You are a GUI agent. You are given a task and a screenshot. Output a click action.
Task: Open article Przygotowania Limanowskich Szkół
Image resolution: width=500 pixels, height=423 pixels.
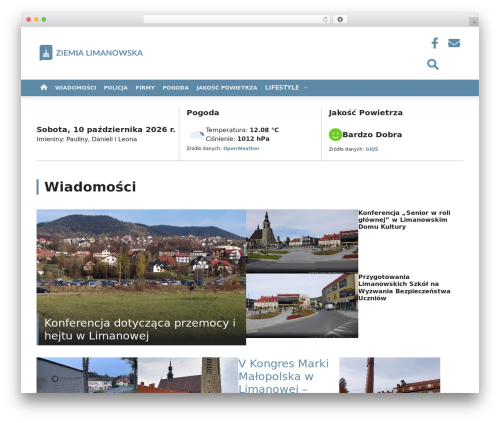point(404,287)
